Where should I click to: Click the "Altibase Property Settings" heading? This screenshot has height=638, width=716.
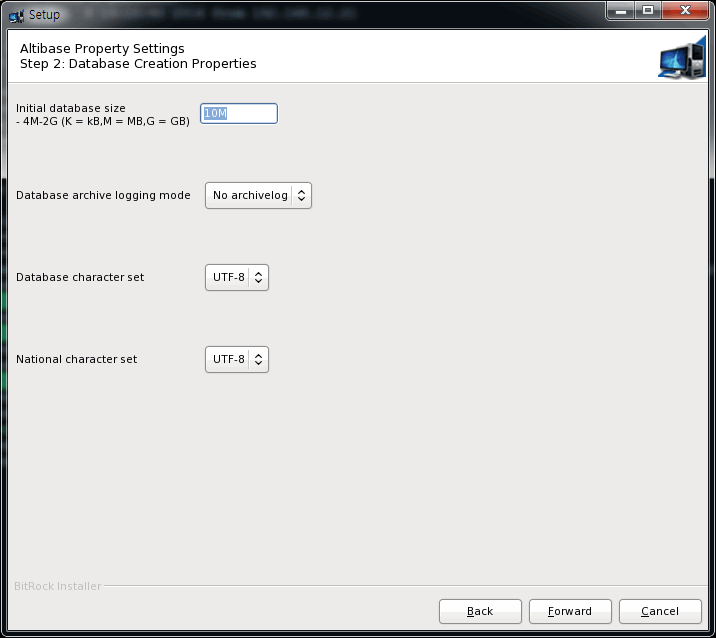pyautogui.click(x=102, y=48)
